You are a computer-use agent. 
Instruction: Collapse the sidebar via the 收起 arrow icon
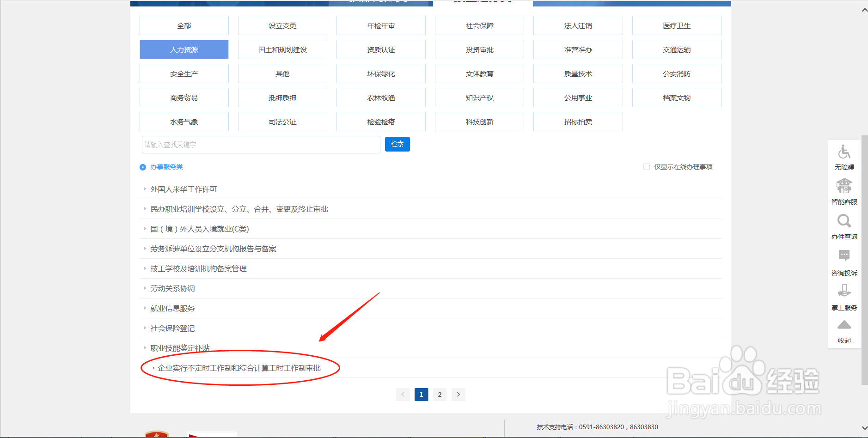(x=844, y=325)
